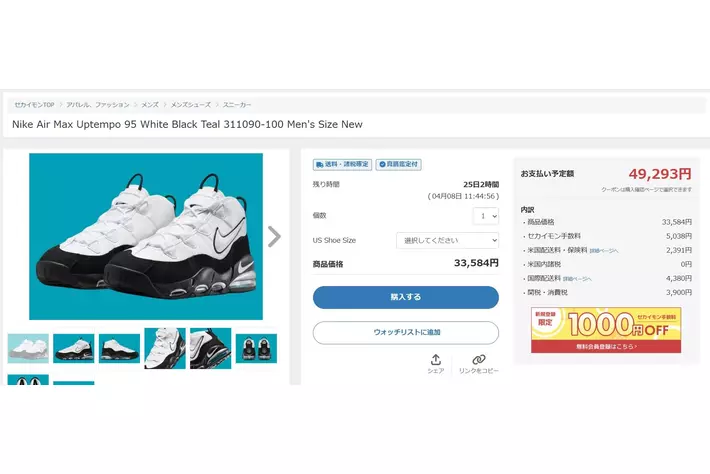Select the second product thumbnail

pyautogui.click(x=74, y=348)
